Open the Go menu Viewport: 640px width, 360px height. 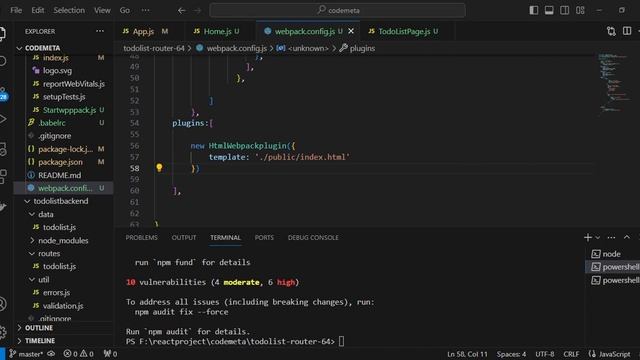point(124,10)
